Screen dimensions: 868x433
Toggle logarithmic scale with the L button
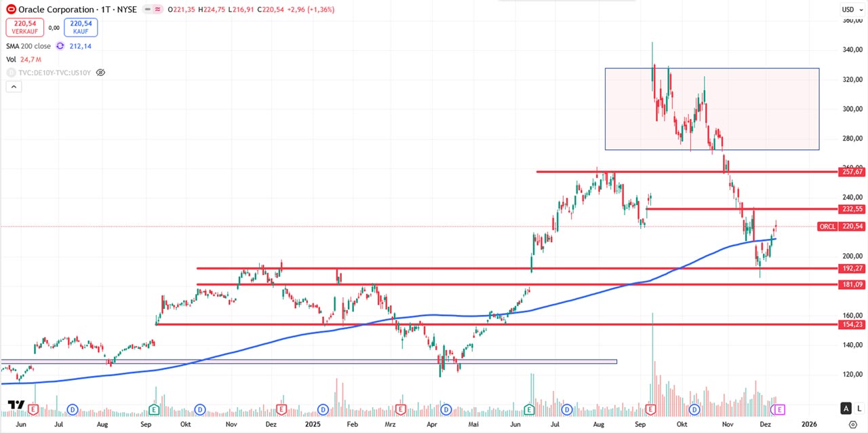859,408
